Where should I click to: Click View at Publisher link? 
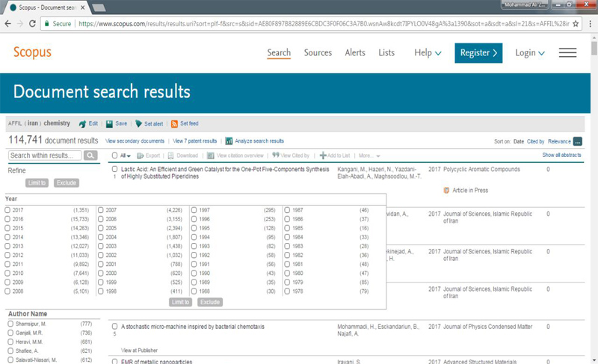pos(139,351)
